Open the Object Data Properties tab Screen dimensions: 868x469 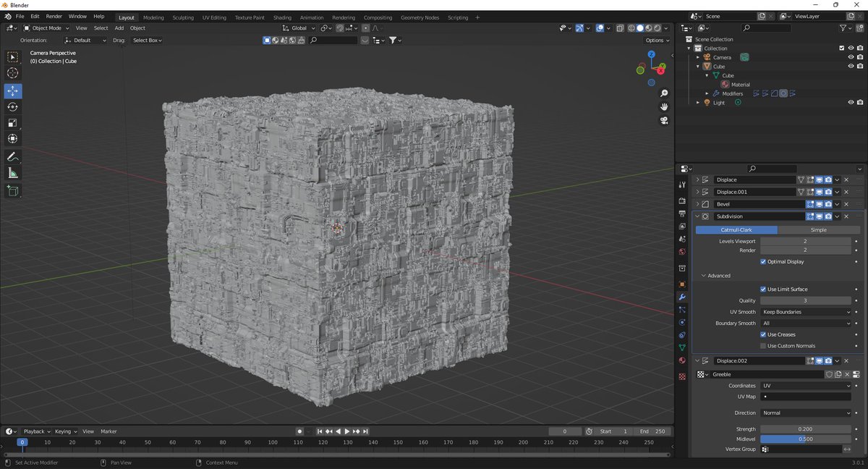point(682,347)
